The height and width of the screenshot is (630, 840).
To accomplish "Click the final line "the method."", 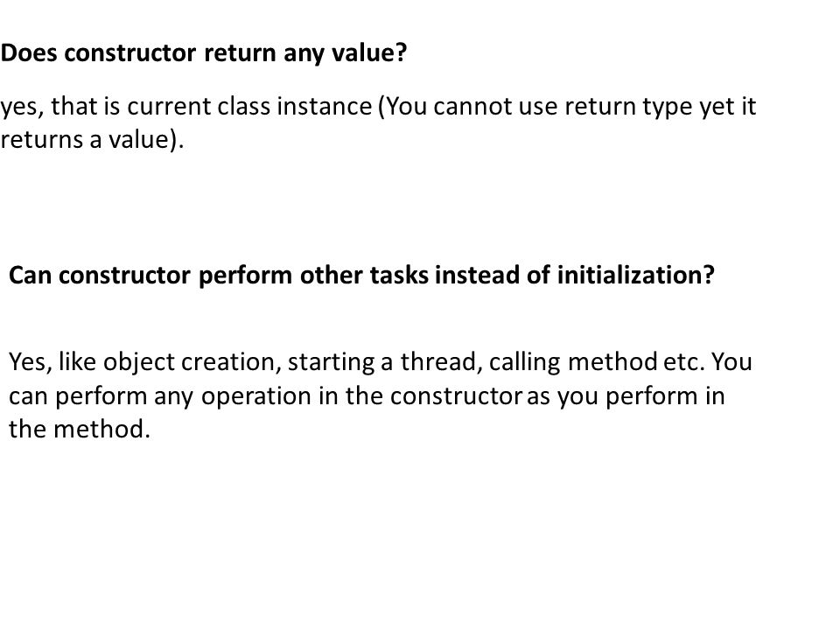I will tap(80, 429).
